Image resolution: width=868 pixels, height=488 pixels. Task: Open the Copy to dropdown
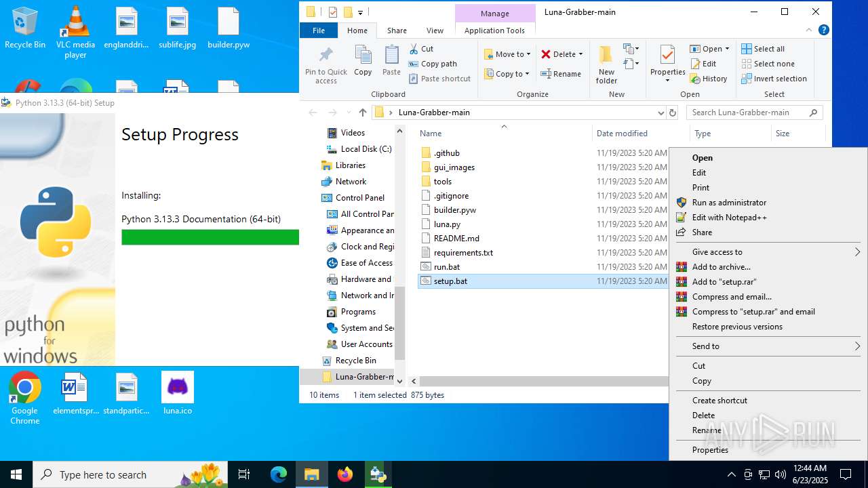click(x=507, y=74)
